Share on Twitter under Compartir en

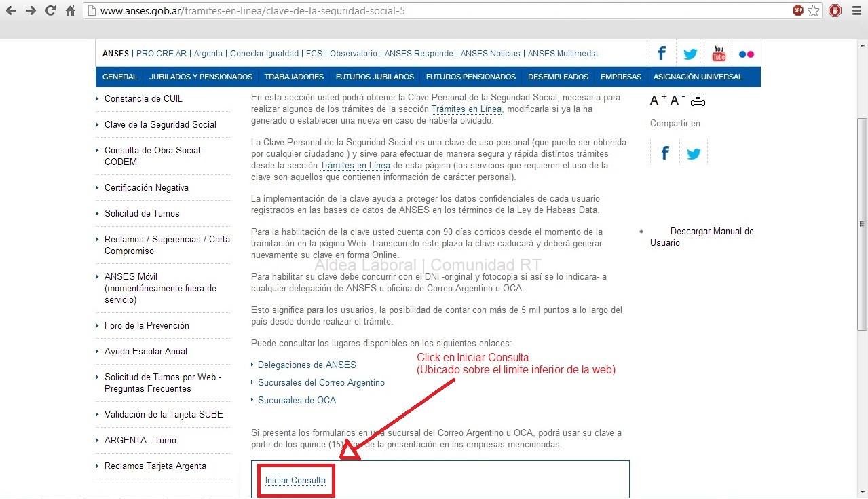coord(694,153)
